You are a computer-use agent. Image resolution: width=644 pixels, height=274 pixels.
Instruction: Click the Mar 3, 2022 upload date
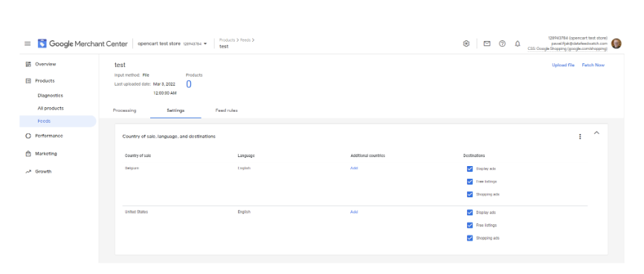tap(164, 84)
